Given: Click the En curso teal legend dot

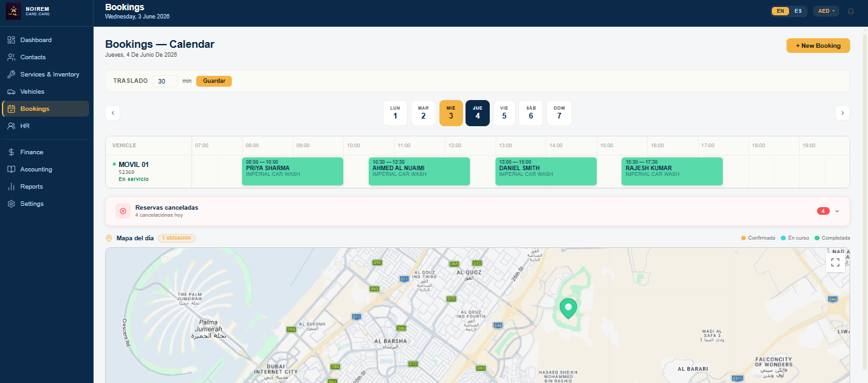Looking at the screenshot, I should point(783,238).
